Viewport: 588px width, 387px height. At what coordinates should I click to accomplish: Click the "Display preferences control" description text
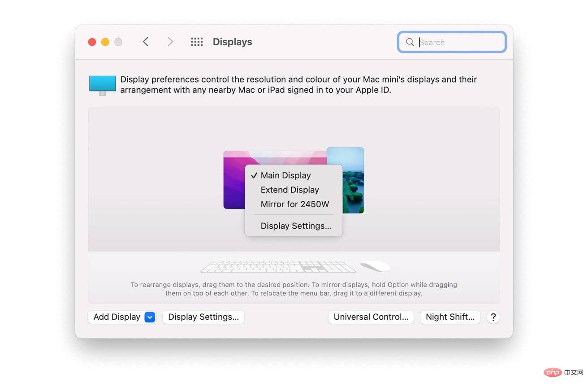point(298,84)
